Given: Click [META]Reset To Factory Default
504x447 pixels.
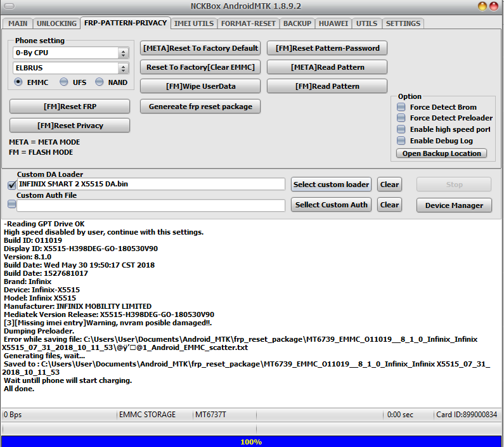Looking at the screenshot, I should (x=200, y=48).
